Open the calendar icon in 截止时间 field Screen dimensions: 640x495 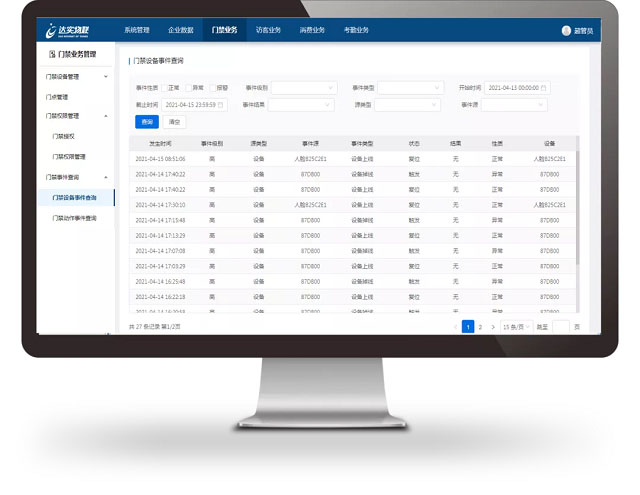click(x=220, y=105)
